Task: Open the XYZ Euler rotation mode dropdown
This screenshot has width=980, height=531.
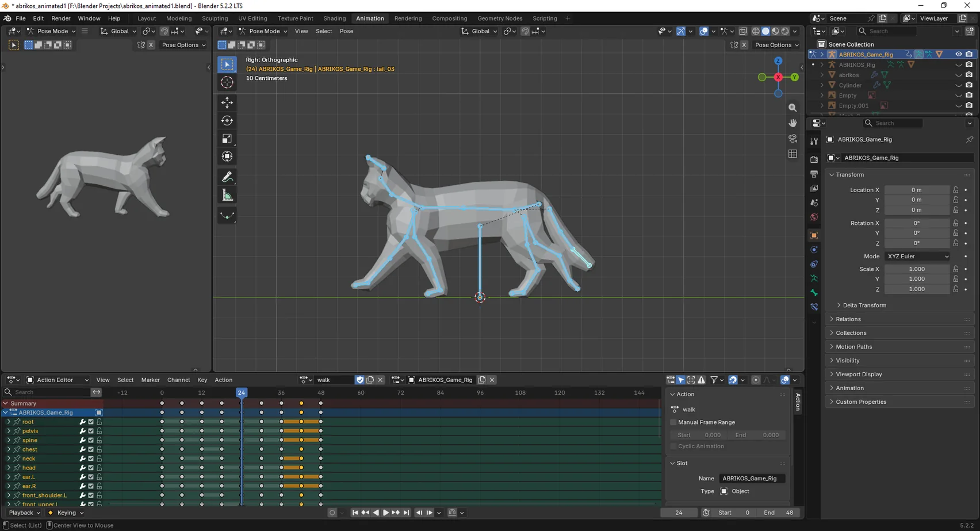Action: tap(917, 256)
